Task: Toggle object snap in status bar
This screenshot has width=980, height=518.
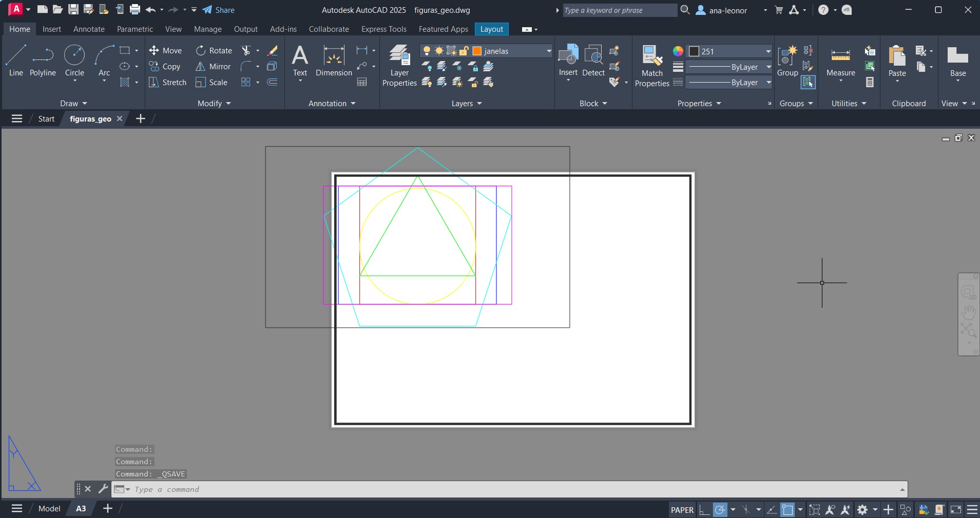Action: click(x=787, y=510)
